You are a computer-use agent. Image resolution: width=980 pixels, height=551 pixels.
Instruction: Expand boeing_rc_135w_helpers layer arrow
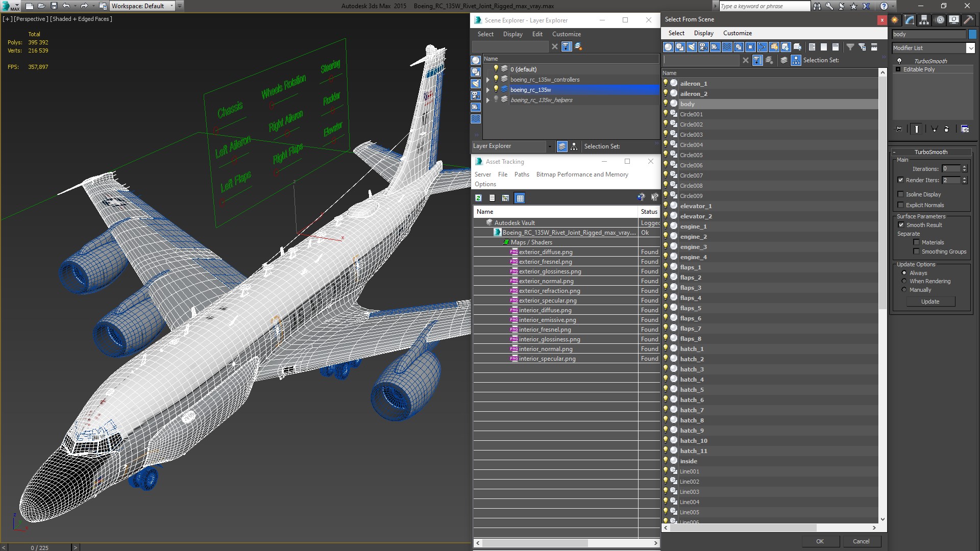[x=487, y=100]
